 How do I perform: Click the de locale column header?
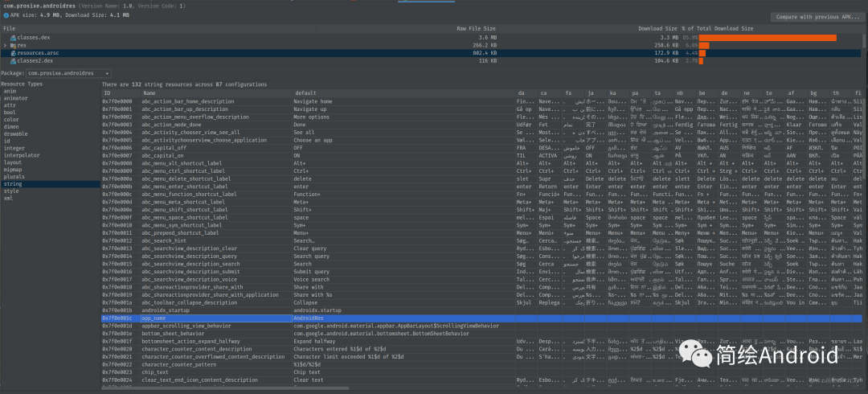(725, 93)
